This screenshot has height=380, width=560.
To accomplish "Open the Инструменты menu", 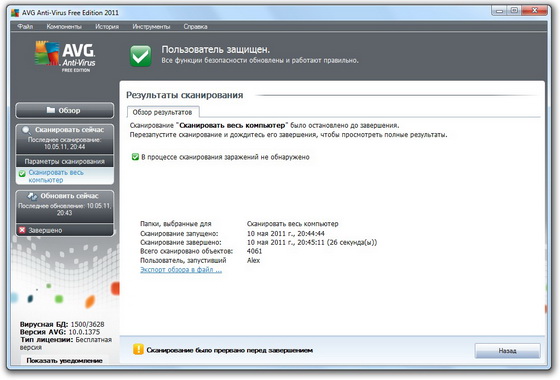I will coord(151,26).
